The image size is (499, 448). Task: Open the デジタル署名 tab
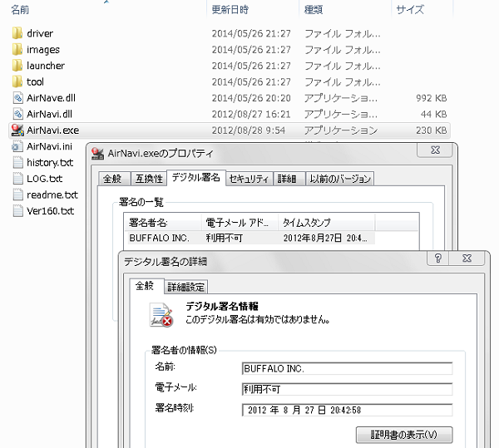[196, 177]
